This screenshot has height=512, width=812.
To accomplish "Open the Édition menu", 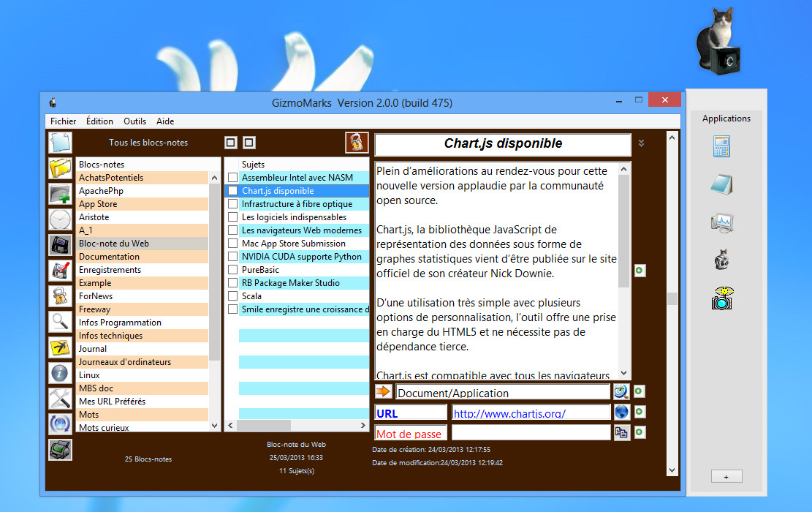I will coord(99,121).
